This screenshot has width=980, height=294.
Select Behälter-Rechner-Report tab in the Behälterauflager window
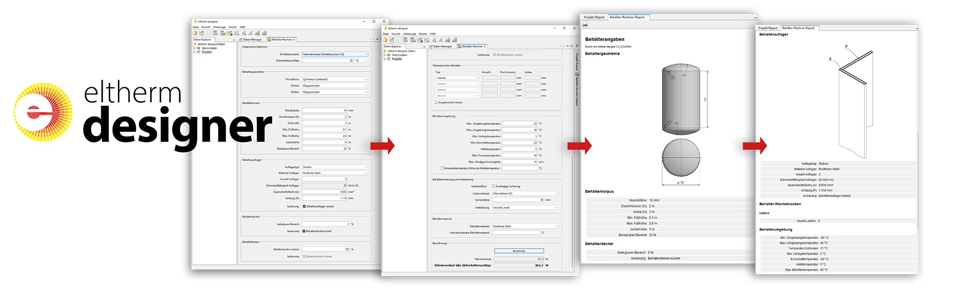798,28
